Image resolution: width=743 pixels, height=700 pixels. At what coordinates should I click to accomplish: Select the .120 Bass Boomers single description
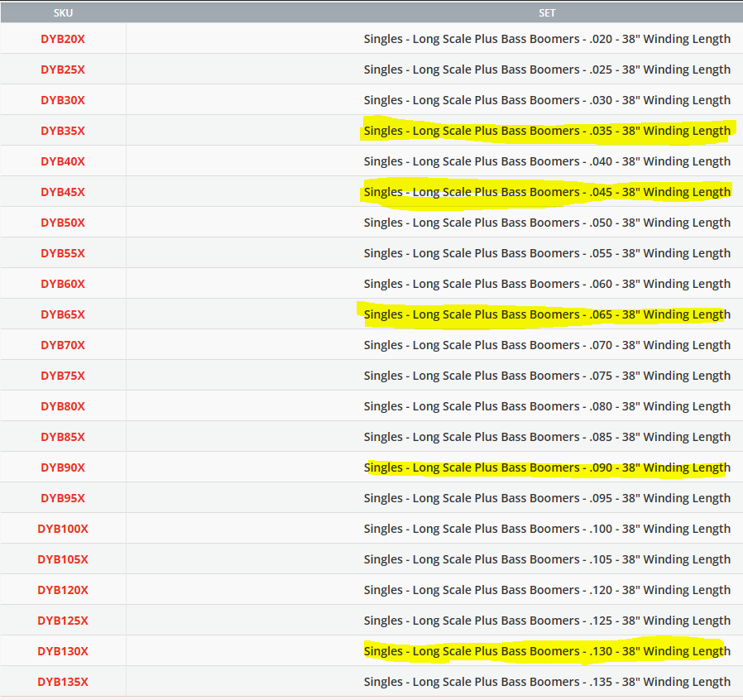(x=547, y=590)
